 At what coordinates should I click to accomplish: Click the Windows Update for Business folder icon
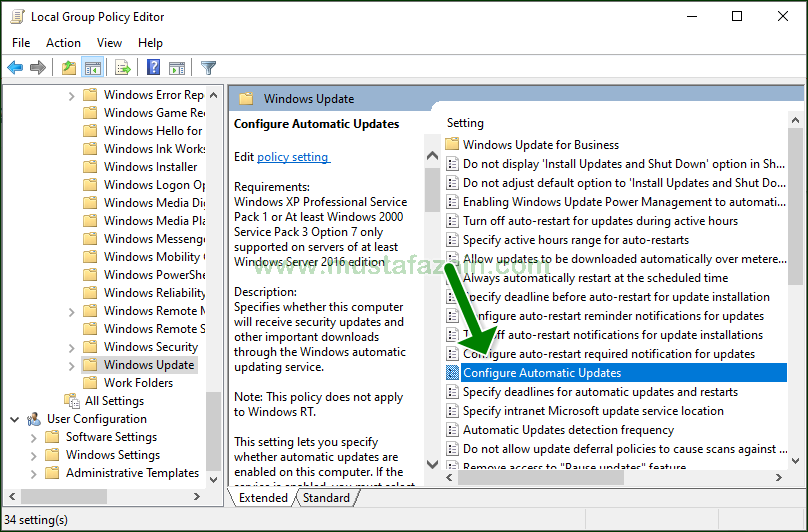coord(452,144)
